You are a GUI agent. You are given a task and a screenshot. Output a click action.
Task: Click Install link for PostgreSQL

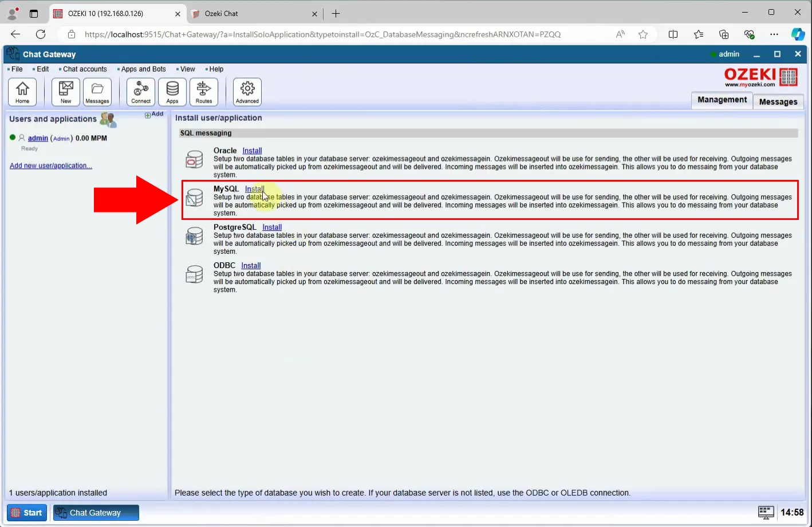click(x=272, y=227)
